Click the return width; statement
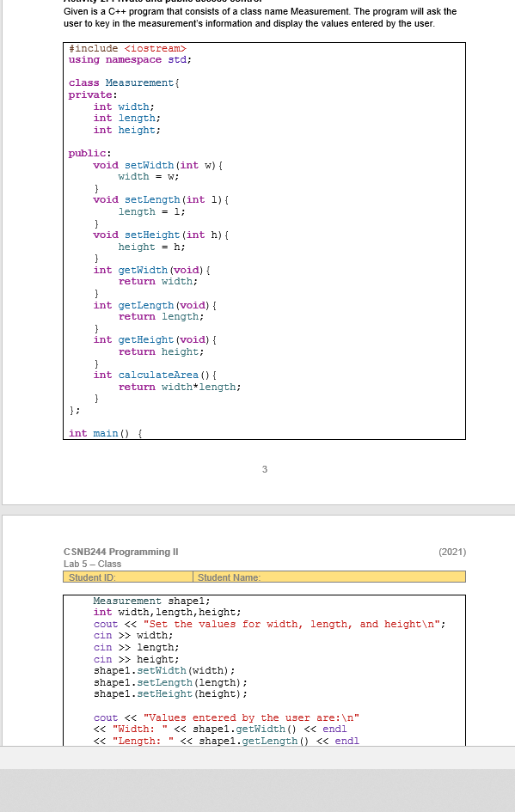 point(158,282)
